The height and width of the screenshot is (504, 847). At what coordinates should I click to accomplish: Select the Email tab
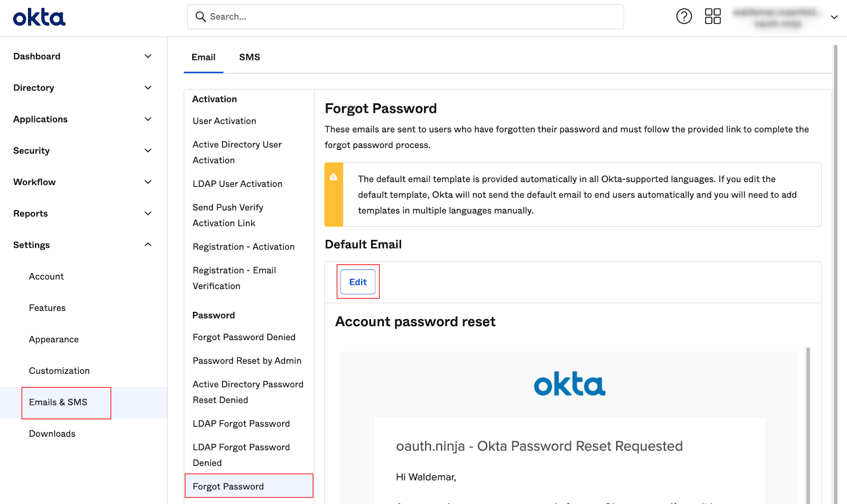pyautogui.click(x=203, y=57)
